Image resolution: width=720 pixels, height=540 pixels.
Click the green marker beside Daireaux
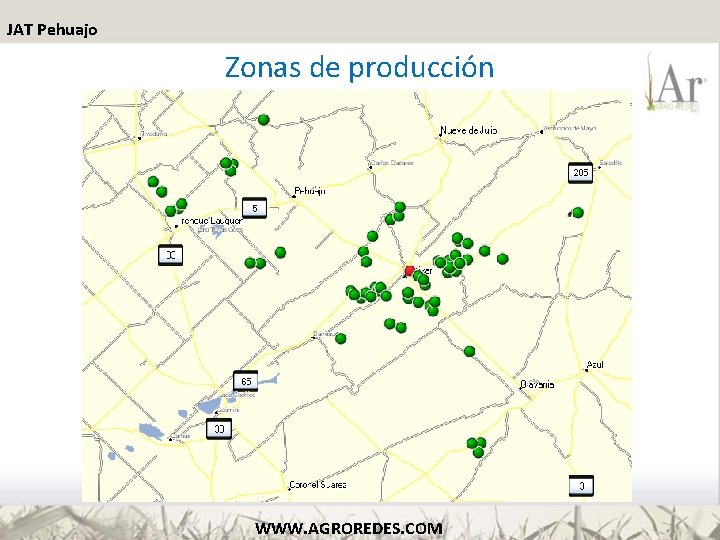tap(340, 338)
